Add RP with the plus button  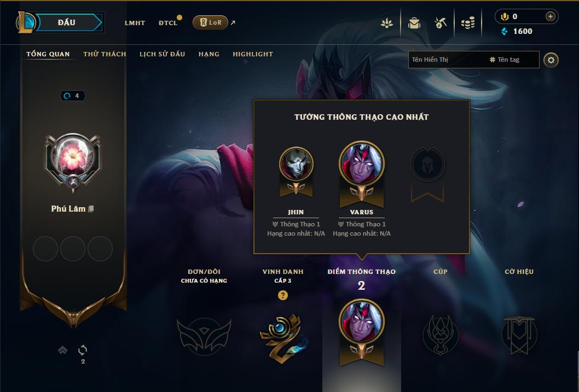pyautogui.click(x=550, y=16)
